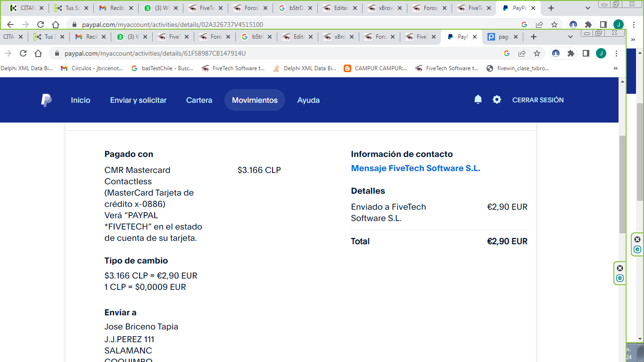The height and width of the screenshot is (362, 644).
Task: Click the Google icon in front window address bar
Action: click(507, 53)
